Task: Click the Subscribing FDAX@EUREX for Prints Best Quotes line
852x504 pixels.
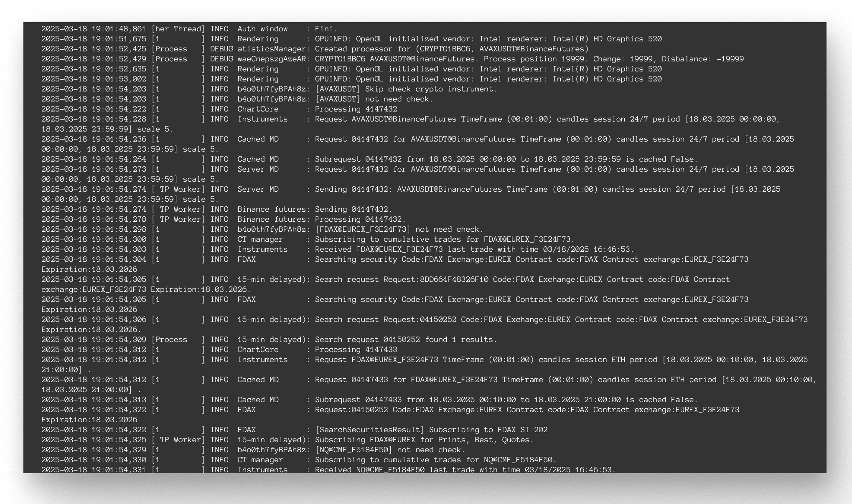Action: coord(376,440)
